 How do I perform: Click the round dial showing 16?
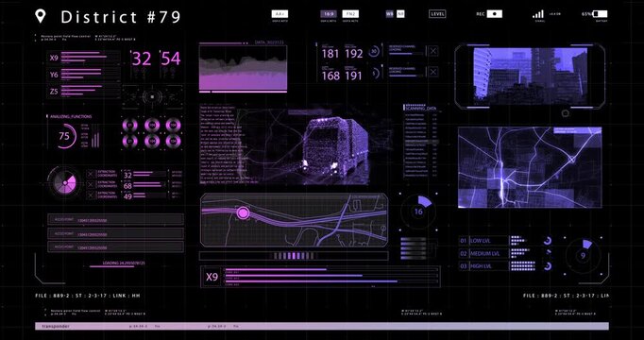click(x=418, y=212)
